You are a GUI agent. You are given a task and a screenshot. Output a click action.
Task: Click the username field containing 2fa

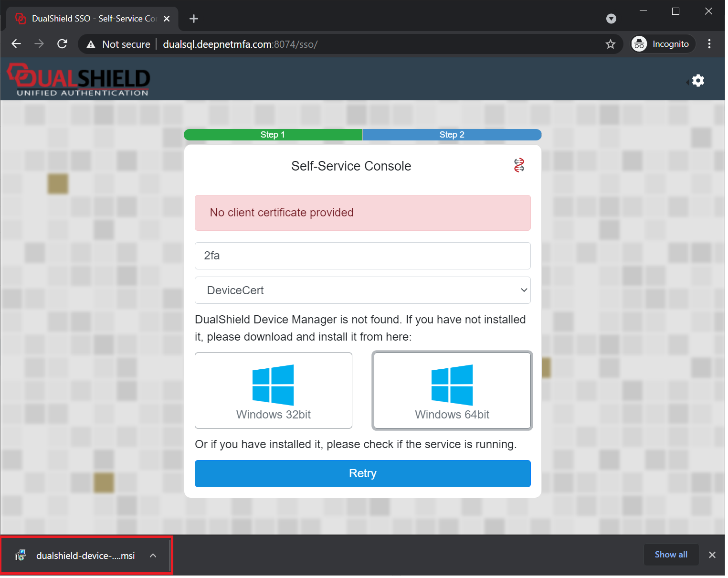362,256
